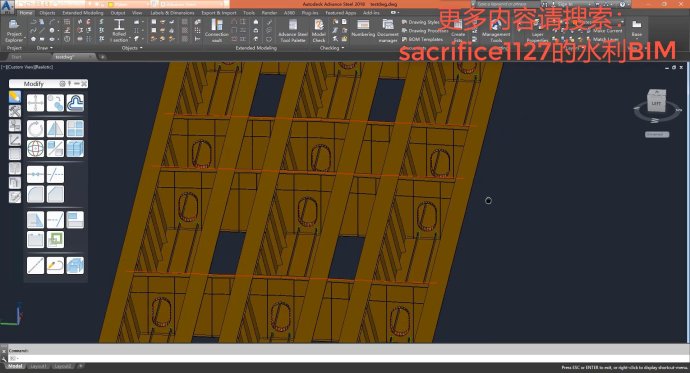Screen dimensions: 690x373
Task: Switch to the Model layout tab
Action: [x=15, y=366]
